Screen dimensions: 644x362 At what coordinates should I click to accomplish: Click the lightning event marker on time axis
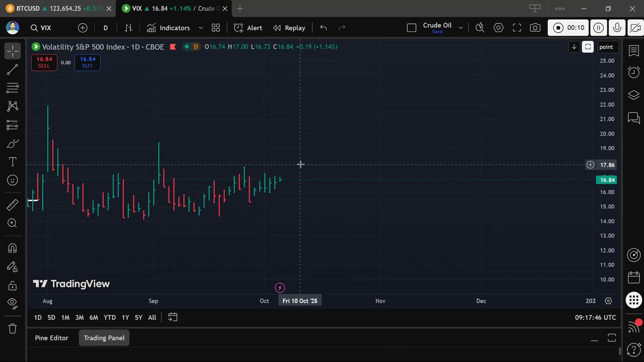(x=280, y=288)
